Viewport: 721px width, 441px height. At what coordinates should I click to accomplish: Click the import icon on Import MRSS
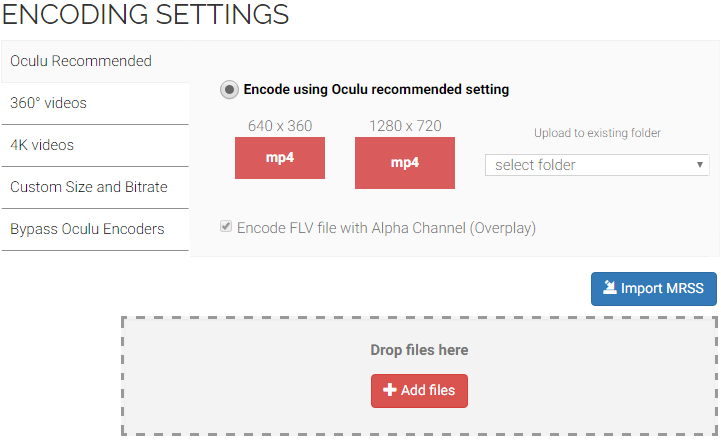[x=610, y=287]
